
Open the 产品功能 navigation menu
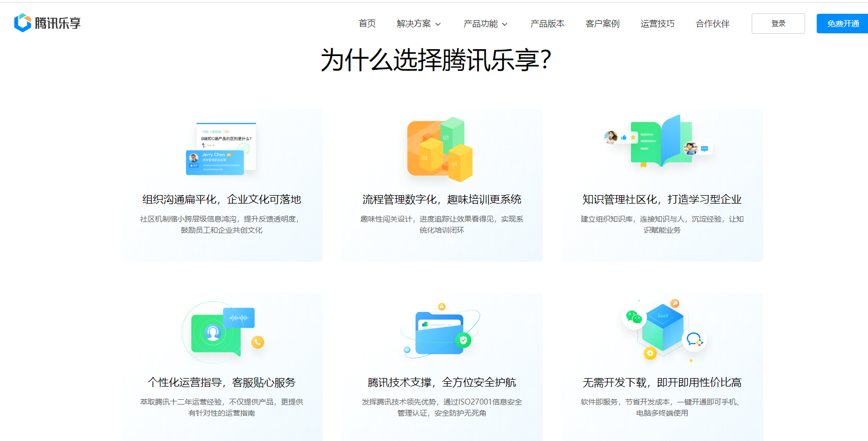480,24
